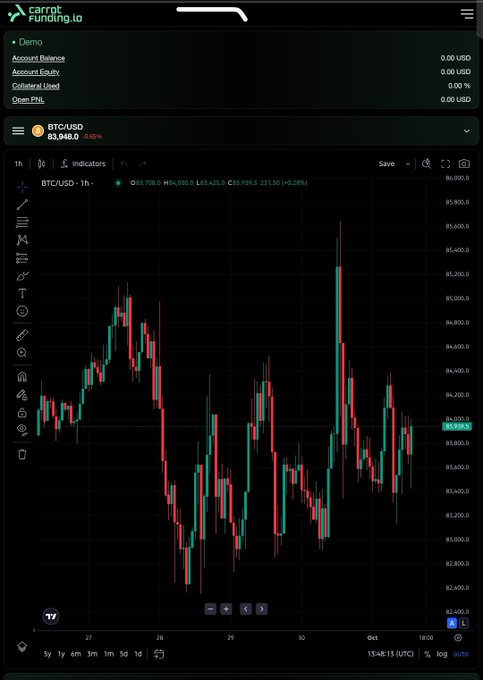Open the quick search icon in toolbar
Viewport: 483px width, 680px height.
pos(427,163)
